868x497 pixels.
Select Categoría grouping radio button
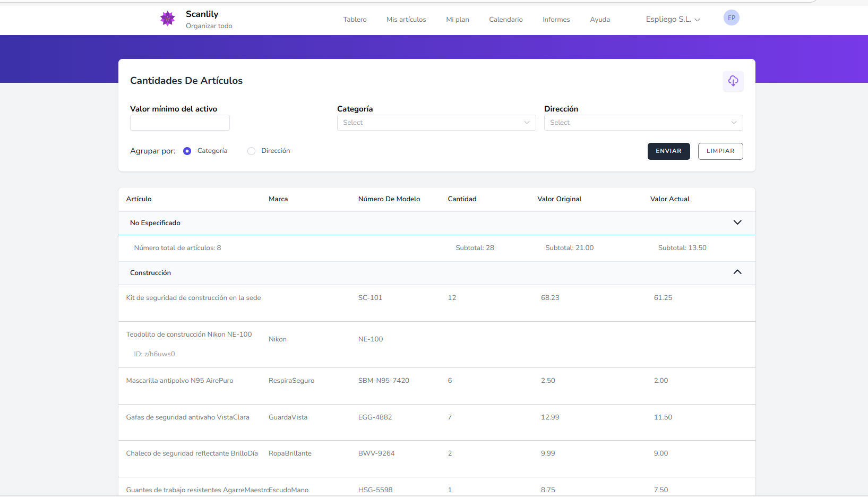point(187,151)
